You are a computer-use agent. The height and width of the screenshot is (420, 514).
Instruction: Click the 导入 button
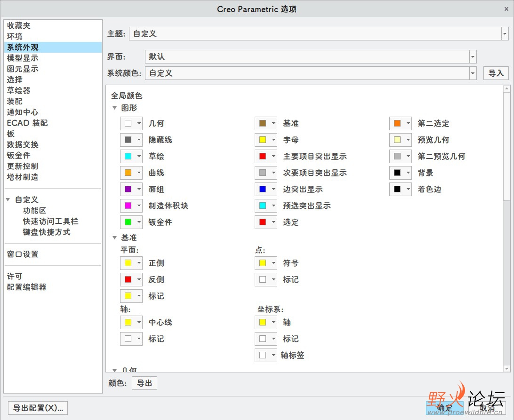(x=496, y=73)
